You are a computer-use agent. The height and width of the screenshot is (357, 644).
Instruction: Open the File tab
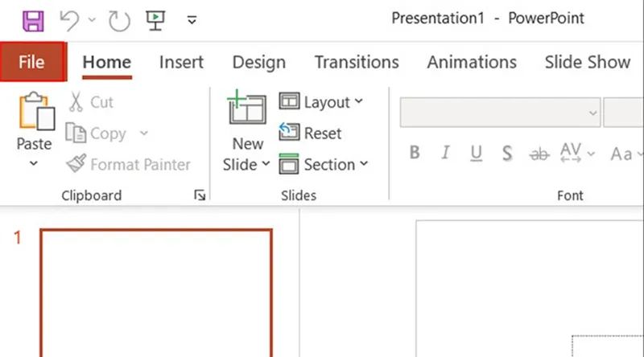(31, 62)
